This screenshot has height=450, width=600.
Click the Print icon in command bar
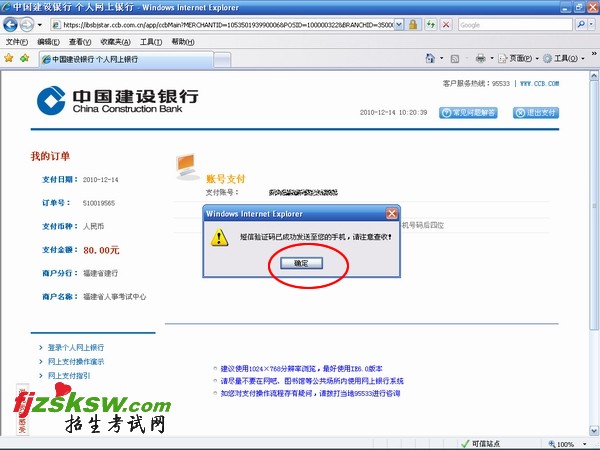click(481, 59)
